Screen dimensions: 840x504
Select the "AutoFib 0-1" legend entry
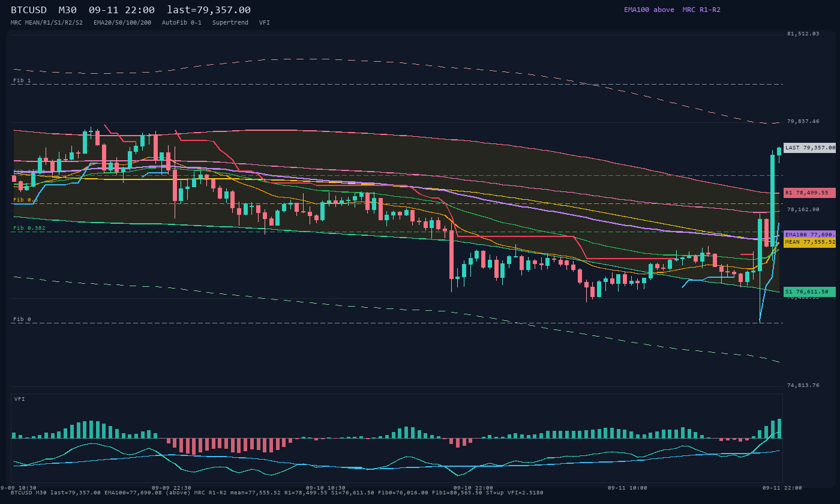pyautogui.click(x=182, y=22)
